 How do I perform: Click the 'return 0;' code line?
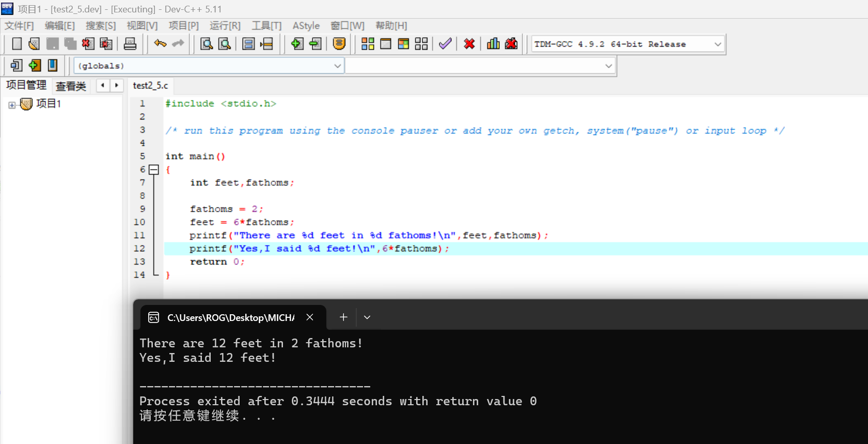pyautogui.click(x=217, y=262)
